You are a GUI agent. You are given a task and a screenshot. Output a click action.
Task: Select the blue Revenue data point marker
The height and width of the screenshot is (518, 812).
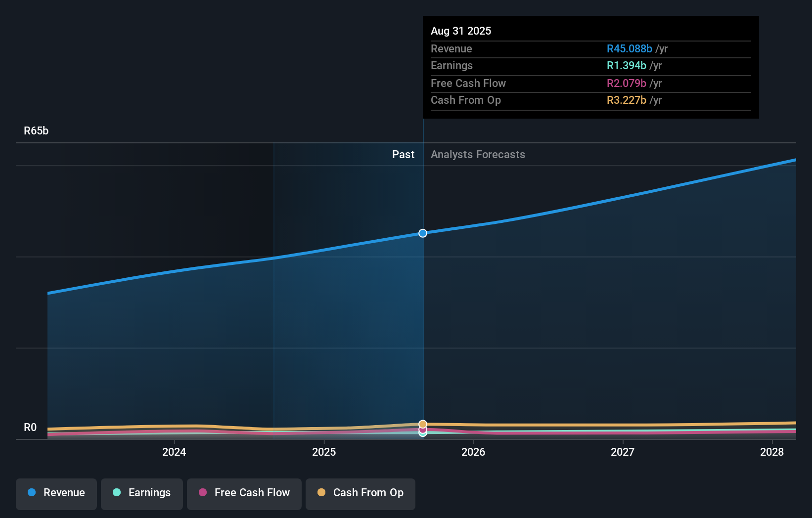(x=423, y=233)
